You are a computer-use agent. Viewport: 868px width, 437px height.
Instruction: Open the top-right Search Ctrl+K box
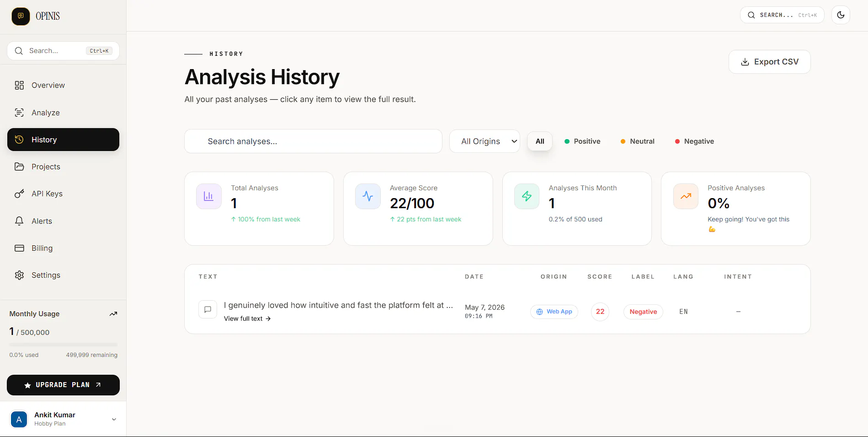tap(782, 15)
